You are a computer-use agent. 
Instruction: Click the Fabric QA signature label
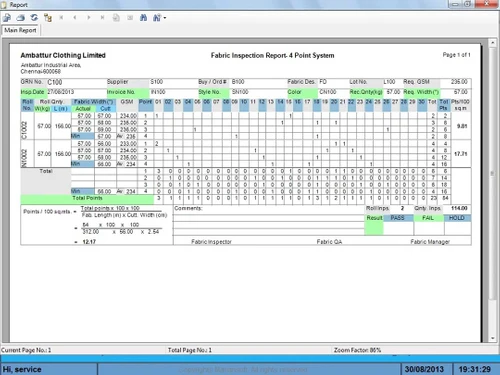click(329, 242)
